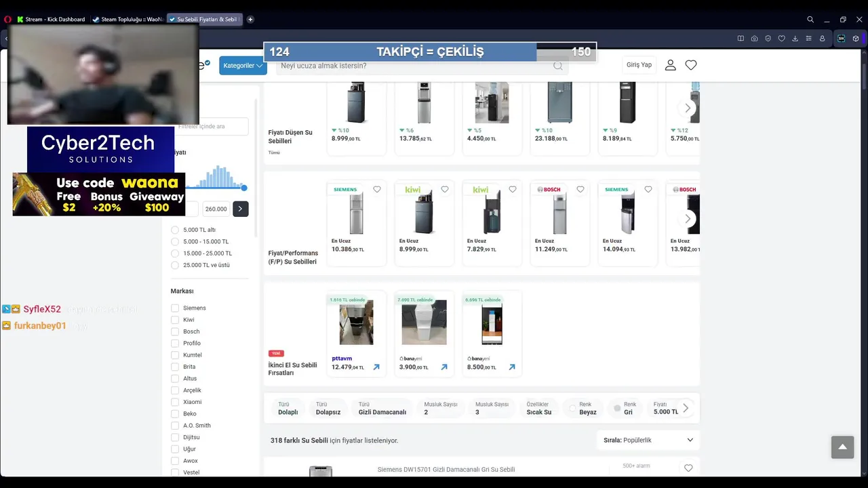Apply the Türü Dolaplı filter chip
This screenshot has height=488, width=868.
(x=288, y=408)
